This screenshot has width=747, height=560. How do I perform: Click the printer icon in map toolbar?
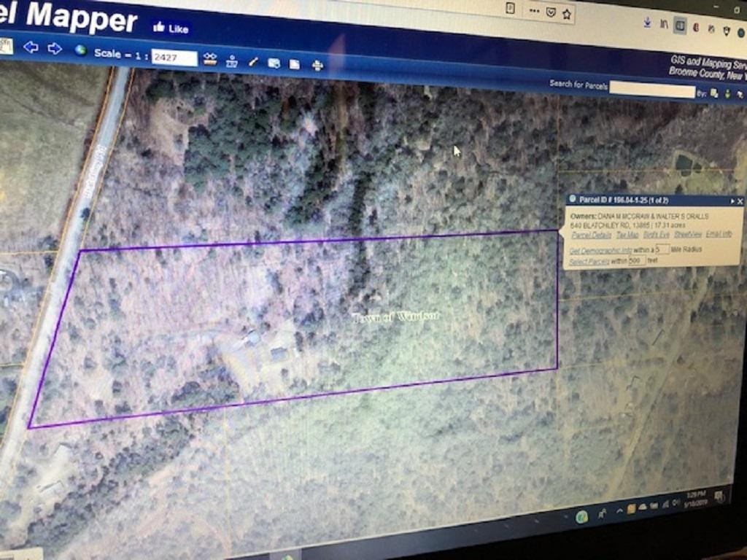[318, 65]
